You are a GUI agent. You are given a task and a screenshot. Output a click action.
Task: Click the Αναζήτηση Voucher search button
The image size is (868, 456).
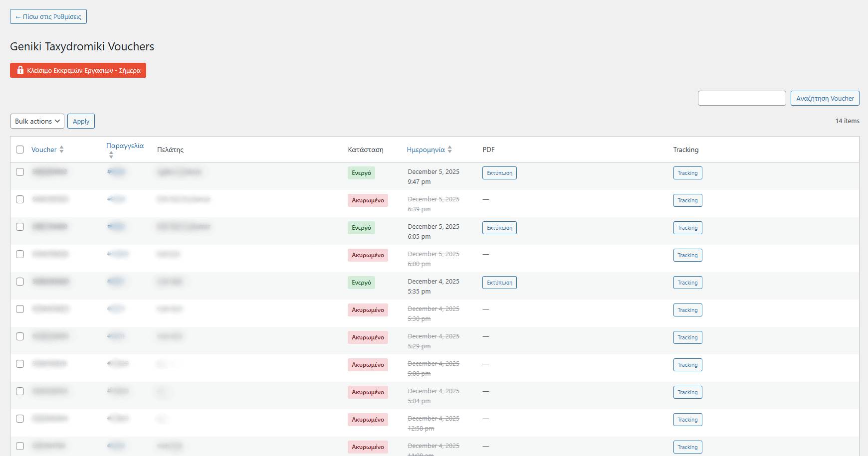click(x=825, y=98)
